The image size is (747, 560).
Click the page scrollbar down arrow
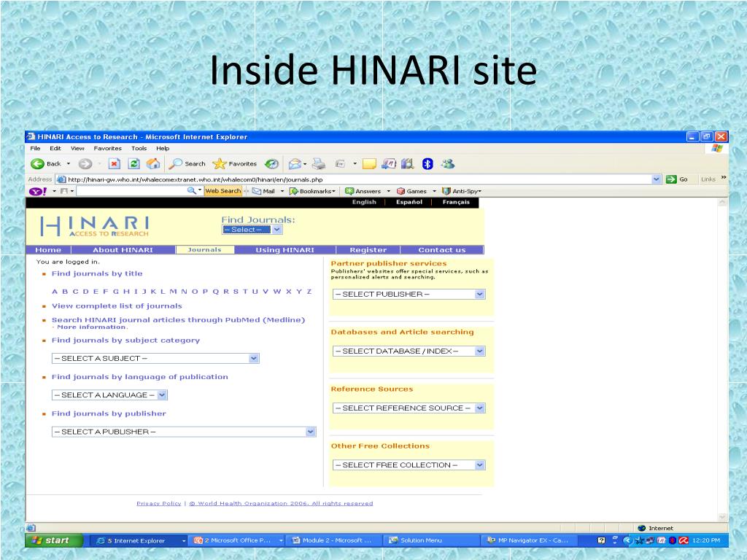click(722, 517)
